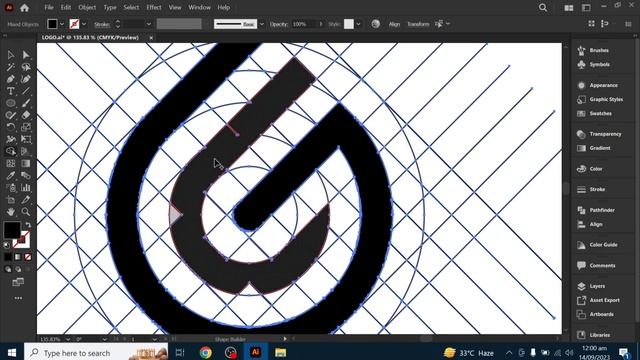The image size is (640, 360).
Task: Expand stroke color dropdown arrow
Action: [x=84, y=24]
